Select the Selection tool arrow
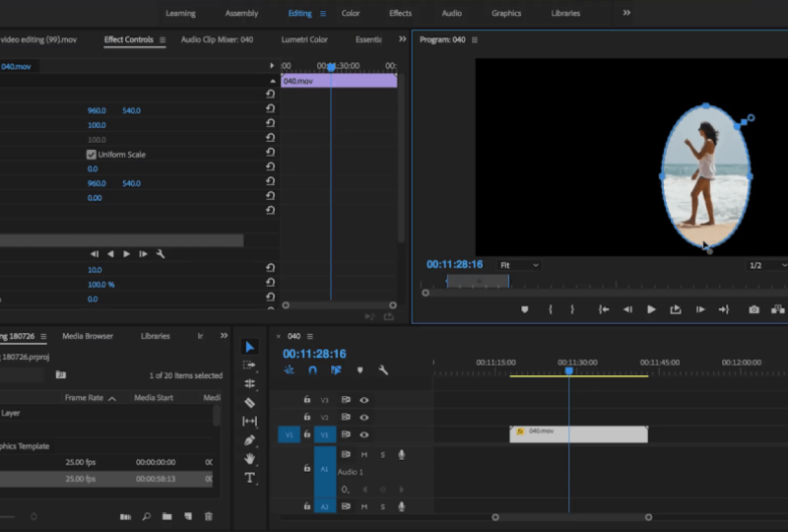Screen dimensions: 788x532 (250, 347)
